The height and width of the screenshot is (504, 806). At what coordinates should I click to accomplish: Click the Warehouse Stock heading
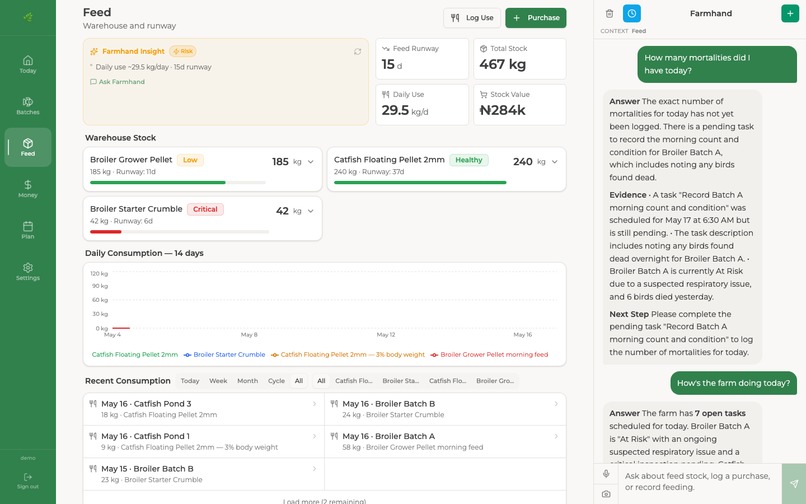pos(120,138)
